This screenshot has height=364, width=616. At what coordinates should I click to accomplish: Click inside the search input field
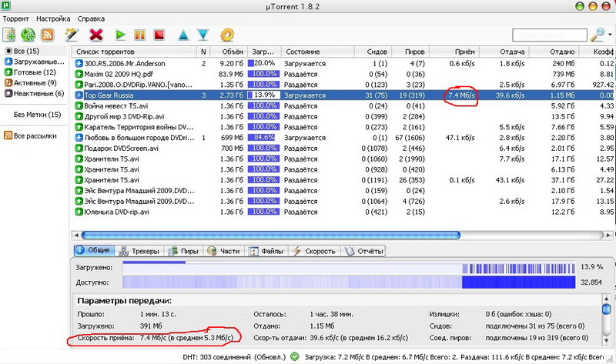pos(547,35)
